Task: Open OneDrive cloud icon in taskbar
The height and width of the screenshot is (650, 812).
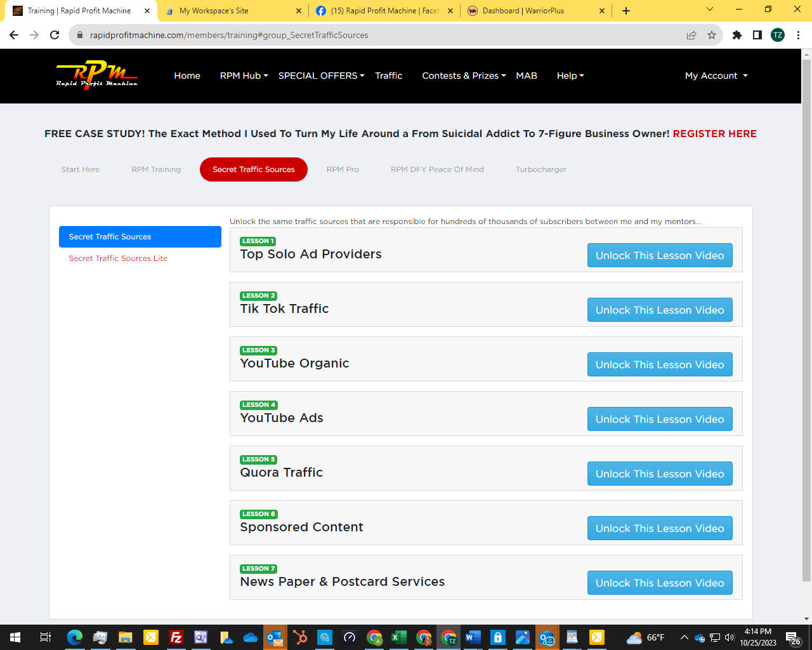Action: tap(251, 637)
